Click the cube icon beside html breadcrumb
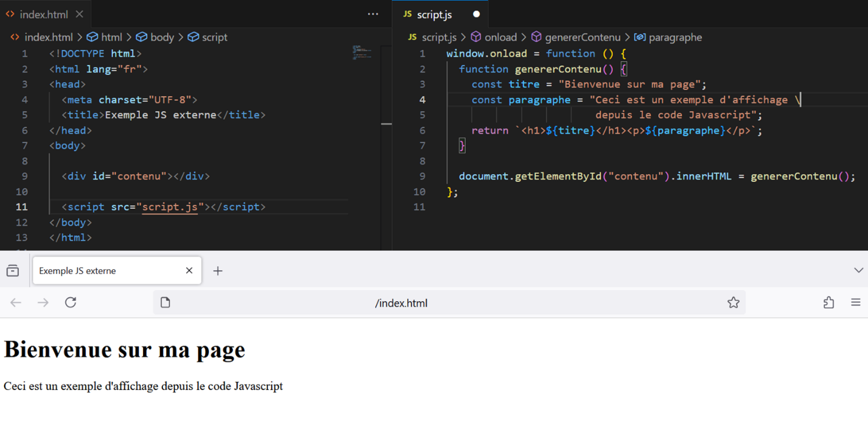Screen dimensions: 868x429 [92, 37]
